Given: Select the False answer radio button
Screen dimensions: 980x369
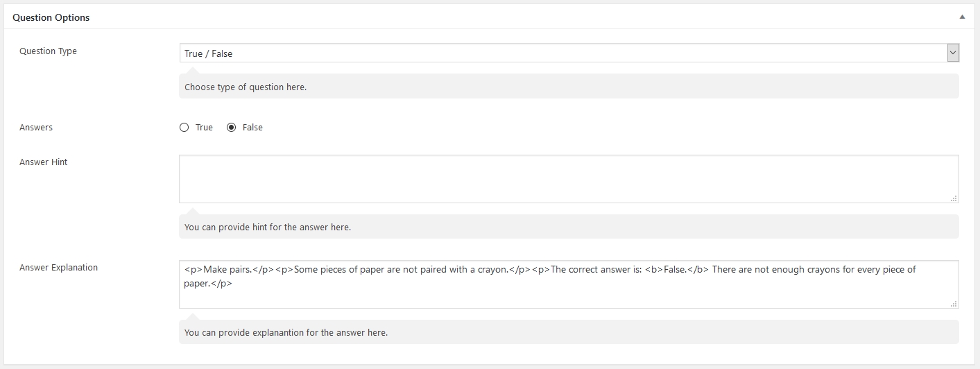Looking at the screenshot, I should pos(232,128).
